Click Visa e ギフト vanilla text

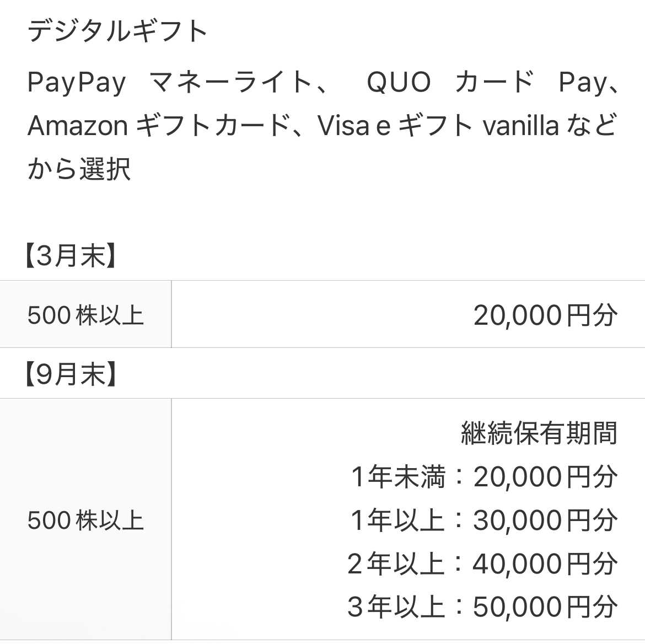coord(438,125)
